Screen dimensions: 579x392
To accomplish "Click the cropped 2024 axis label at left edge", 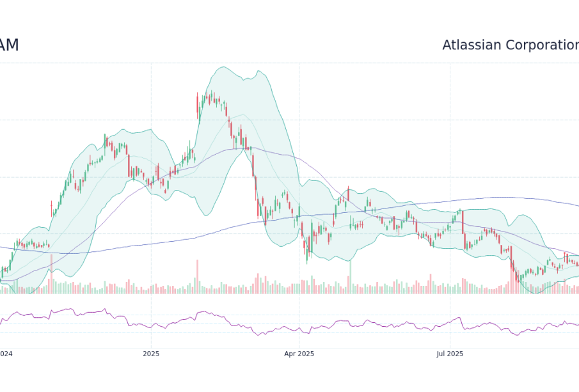I will pyautogui.click(x=6, y=354).
